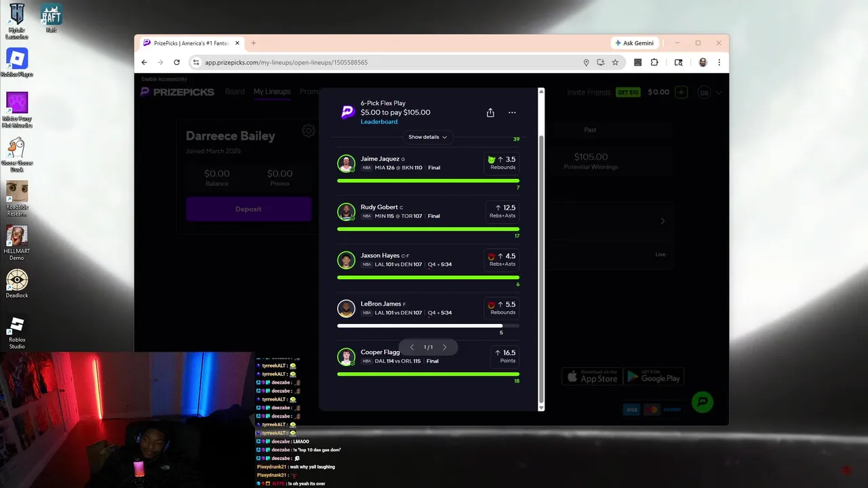
Task: Click Rudy Gobert player avatar
Action: tap(347, 211)
